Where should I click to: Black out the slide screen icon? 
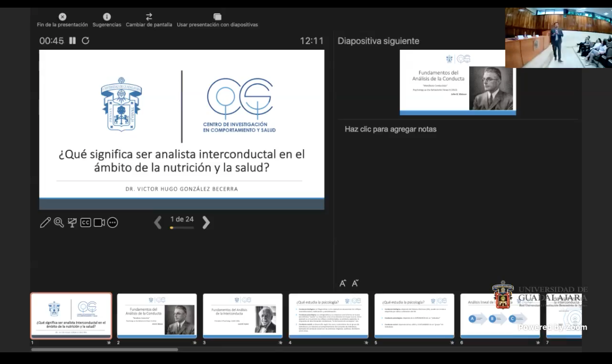[x=72, y=222]
